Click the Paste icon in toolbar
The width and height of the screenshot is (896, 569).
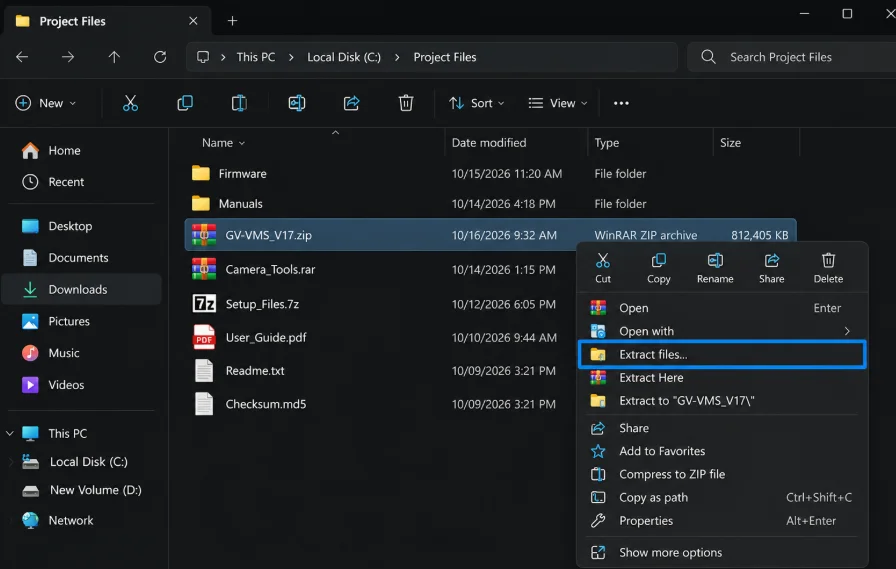point(239,103)
